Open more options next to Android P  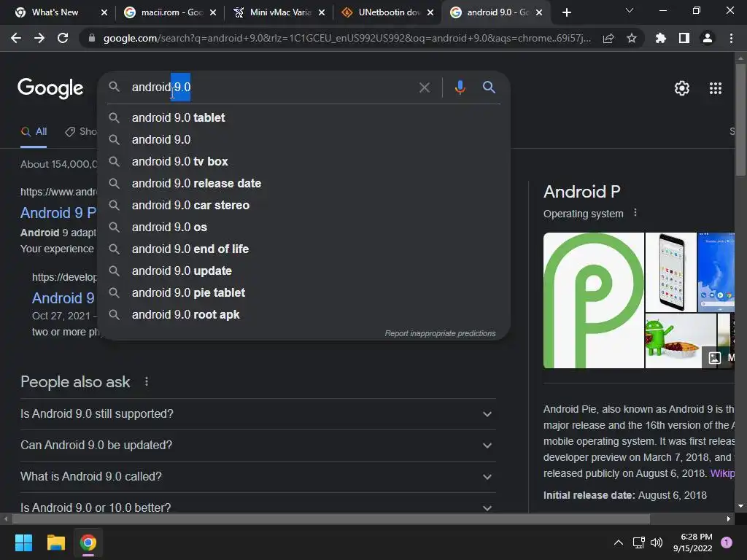pos(635,213)
